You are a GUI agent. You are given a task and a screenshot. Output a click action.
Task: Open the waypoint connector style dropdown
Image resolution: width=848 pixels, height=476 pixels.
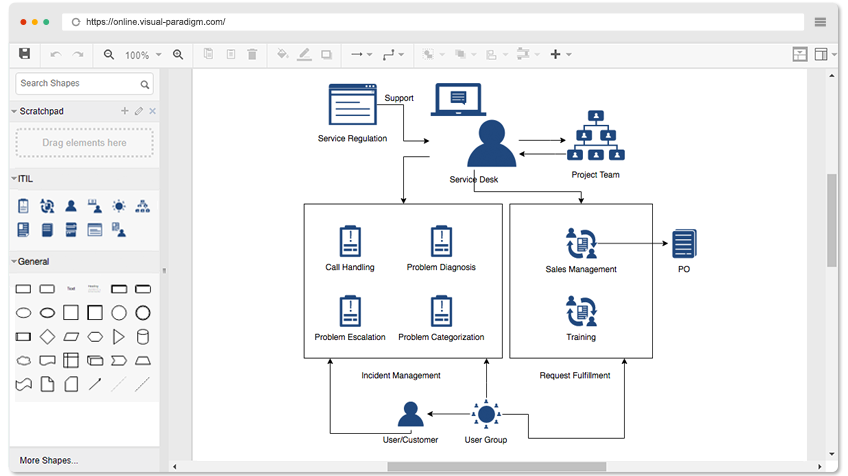[x=395, y=54]
